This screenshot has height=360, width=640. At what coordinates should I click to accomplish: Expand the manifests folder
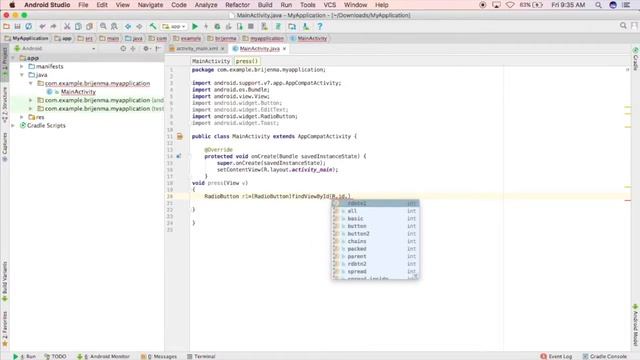tap(22, 66)
